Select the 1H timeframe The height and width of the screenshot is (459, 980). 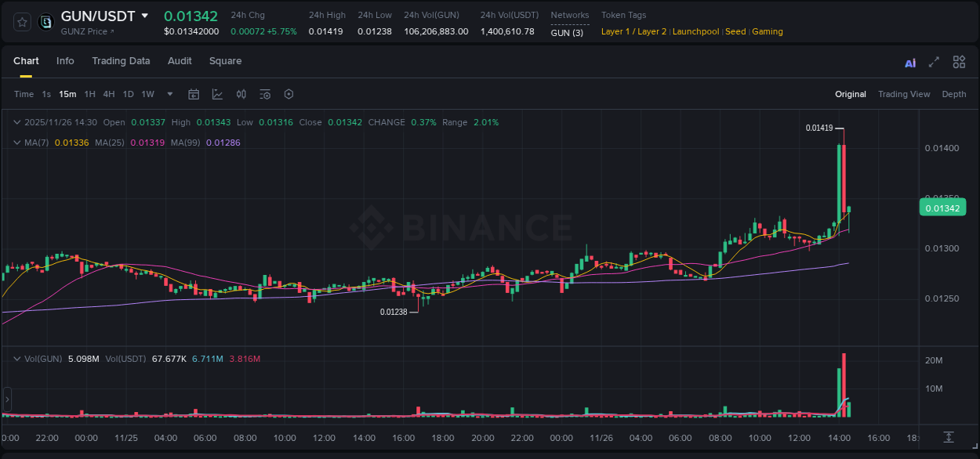coord(89,94)
